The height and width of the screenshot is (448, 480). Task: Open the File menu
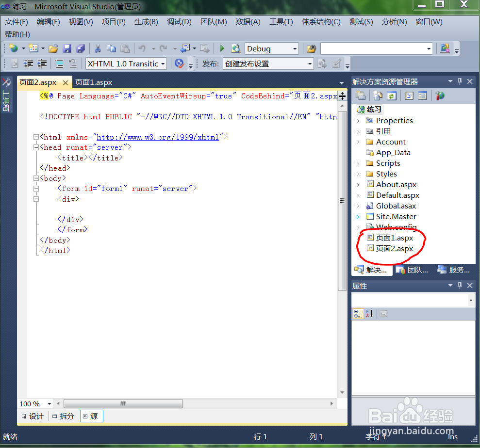pos(17,22)
